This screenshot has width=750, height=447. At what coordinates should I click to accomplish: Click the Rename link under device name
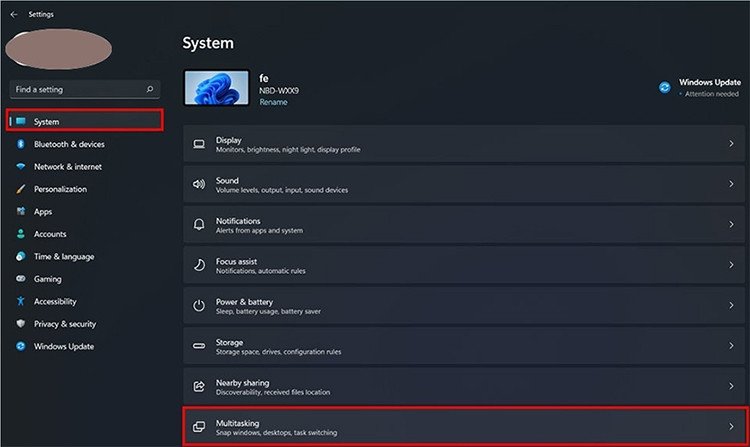tap(273, 102)
